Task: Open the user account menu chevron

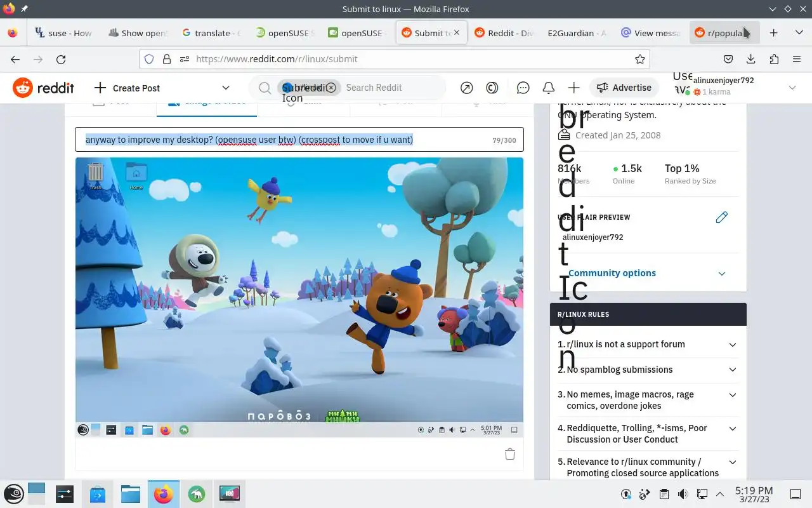Action: click(x=792, y=88)
